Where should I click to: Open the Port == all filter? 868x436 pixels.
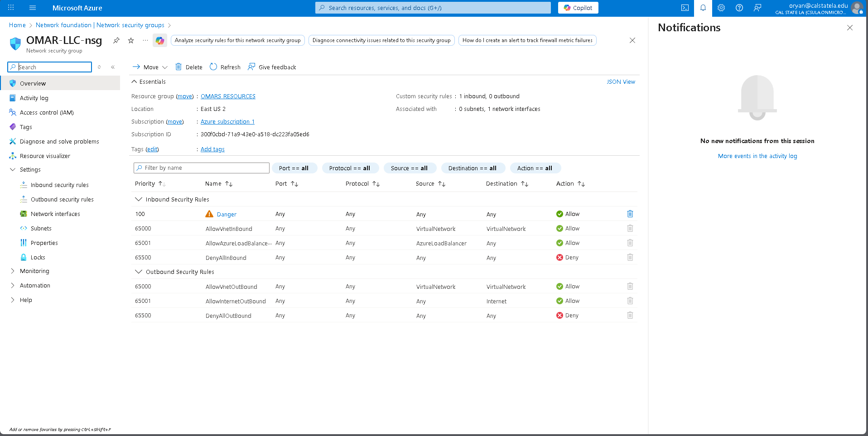pyautogui.click(x=294, y=168)
